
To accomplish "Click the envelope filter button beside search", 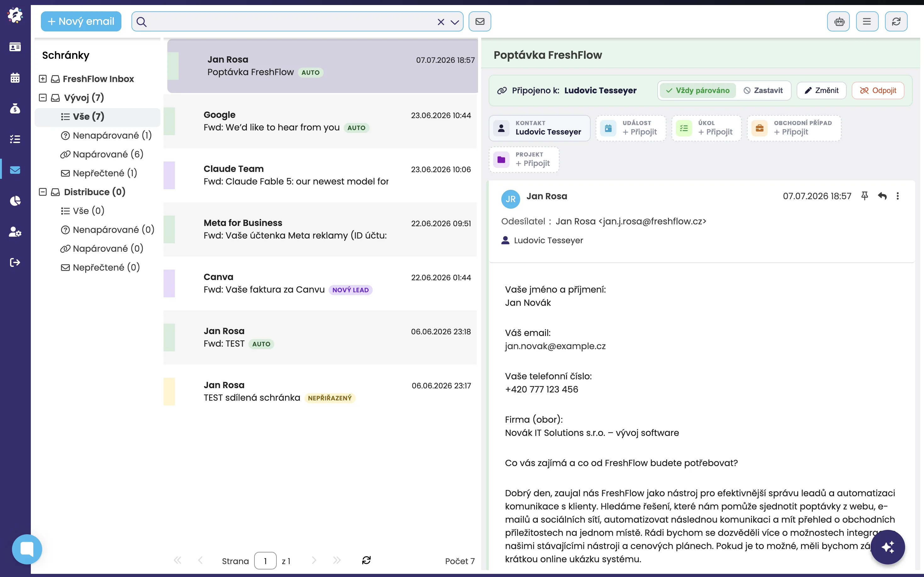I will coord(480,21).
